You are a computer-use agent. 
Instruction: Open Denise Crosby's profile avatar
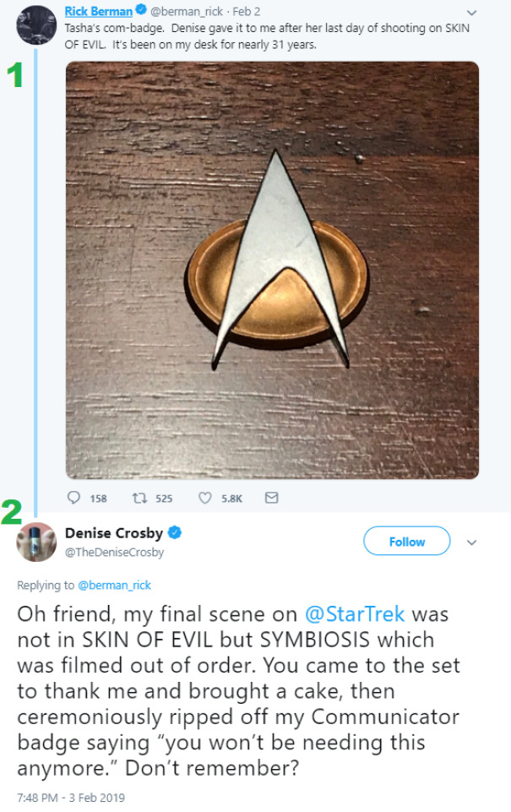34,542
